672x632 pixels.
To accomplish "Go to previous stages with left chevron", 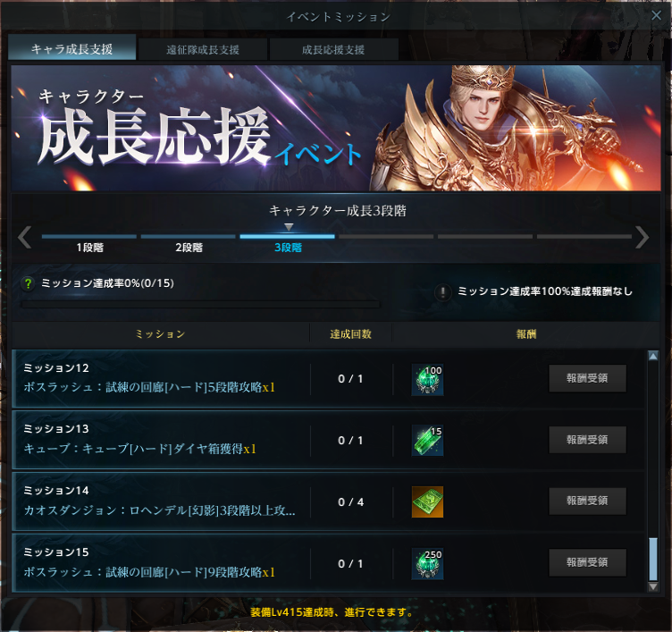I will coord(25,237).
